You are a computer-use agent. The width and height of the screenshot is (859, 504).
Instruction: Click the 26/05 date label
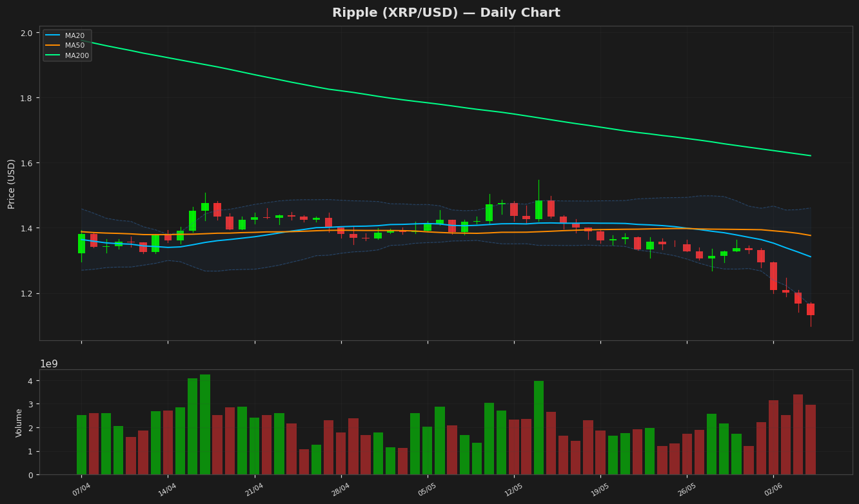686,489
